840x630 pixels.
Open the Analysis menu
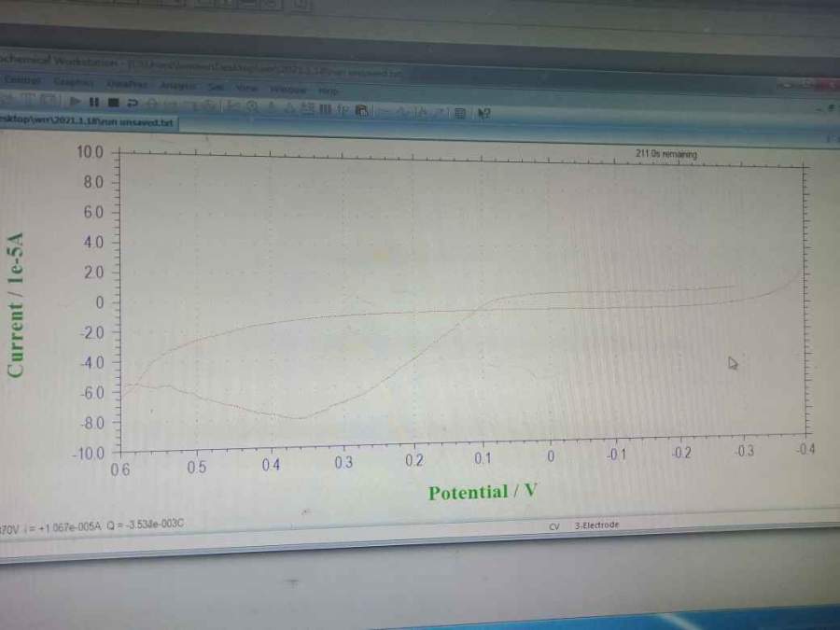(x=178, y=86)
